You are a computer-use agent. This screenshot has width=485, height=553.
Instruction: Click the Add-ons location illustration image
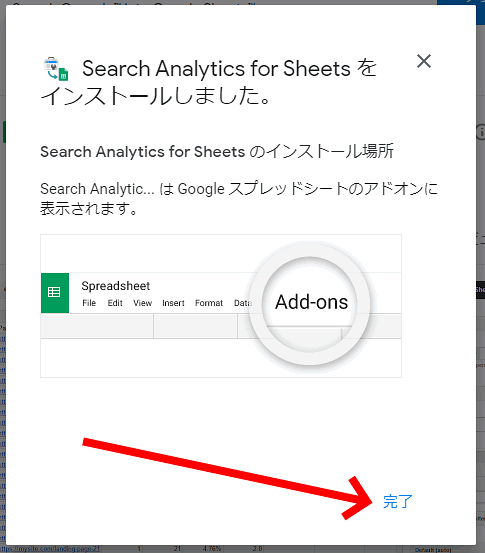click(x=221, y=306)
